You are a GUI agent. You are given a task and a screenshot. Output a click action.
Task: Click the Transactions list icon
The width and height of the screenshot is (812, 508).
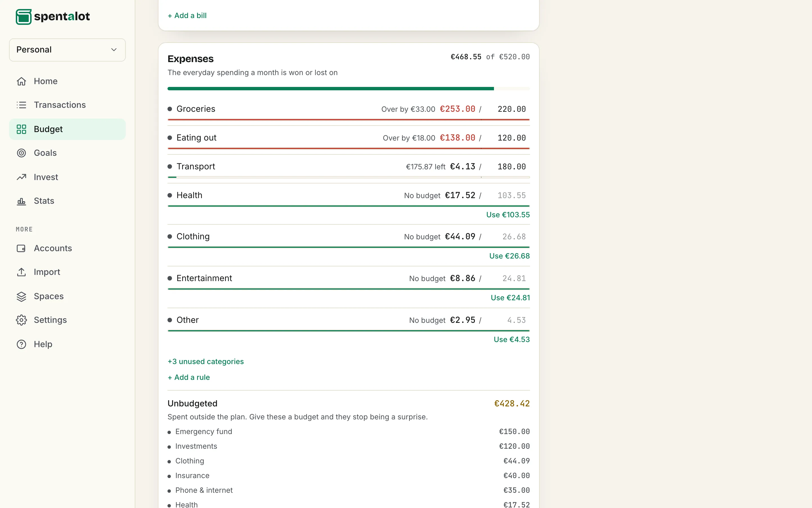21,105
